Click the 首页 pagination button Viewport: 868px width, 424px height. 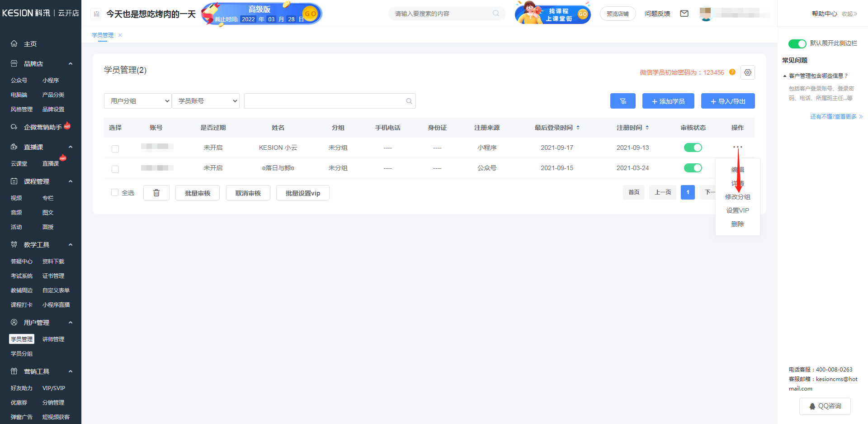634,192
